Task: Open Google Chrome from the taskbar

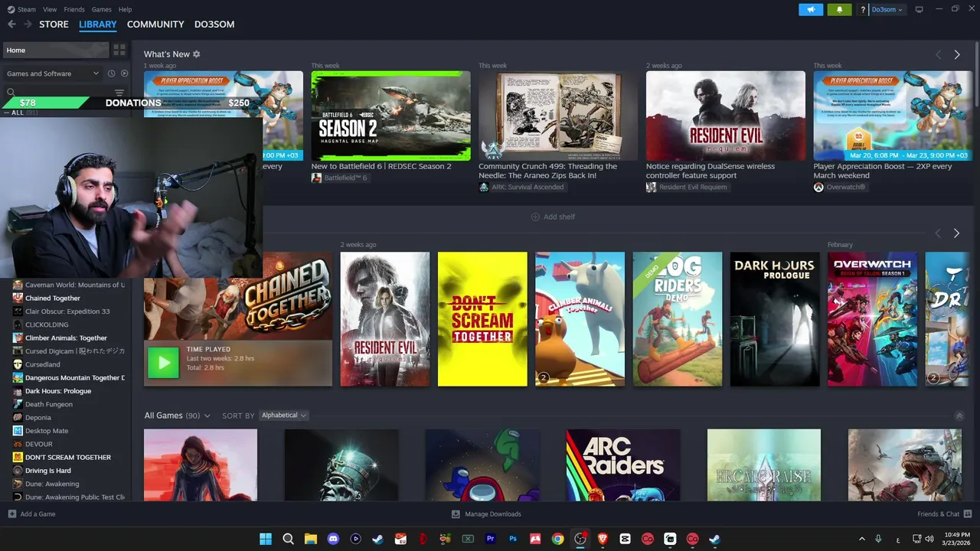Action: tap(558, 539)
